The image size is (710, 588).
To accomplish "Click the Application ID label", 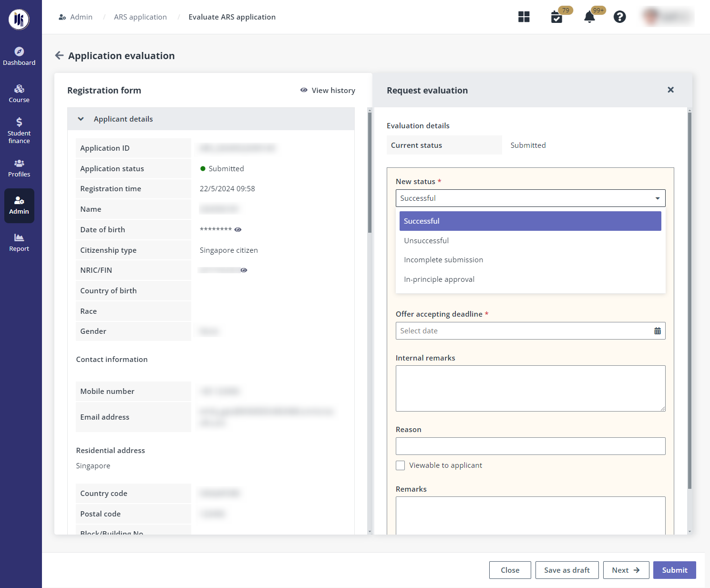I will point(105,148).
